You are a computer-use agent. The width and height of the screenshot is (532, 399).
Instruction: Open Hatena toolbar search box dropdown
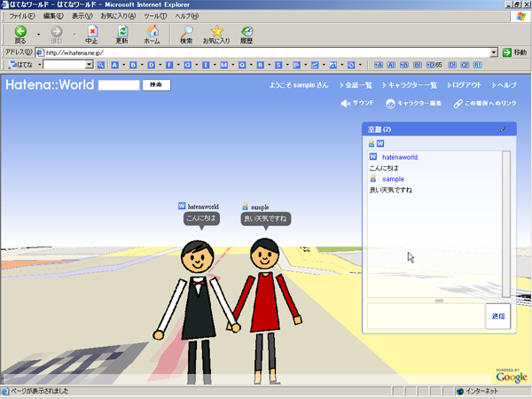(90, 65)
